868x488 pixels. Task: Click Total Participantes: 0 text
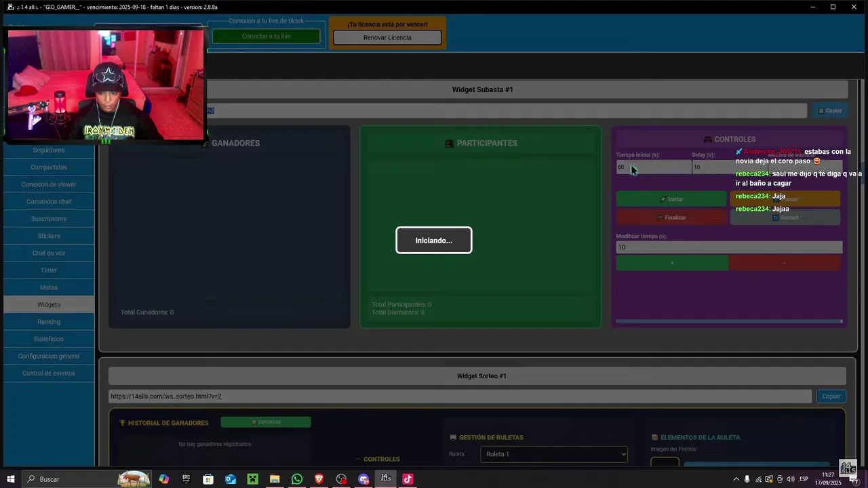401,304
